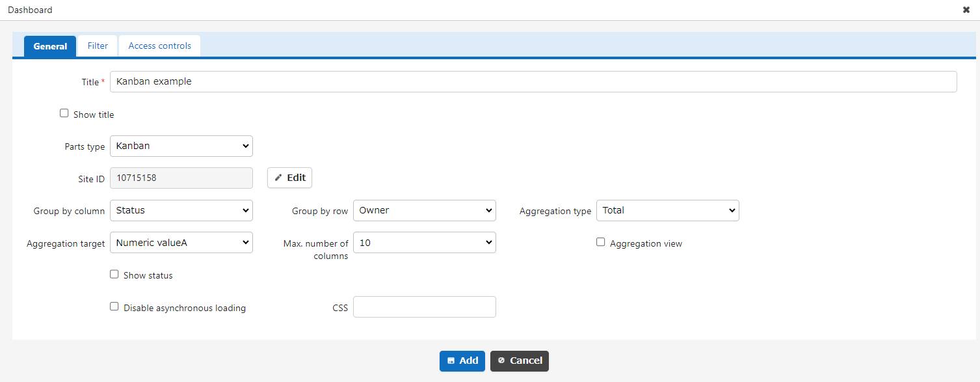Expand the Group by row dropdown

425,210
